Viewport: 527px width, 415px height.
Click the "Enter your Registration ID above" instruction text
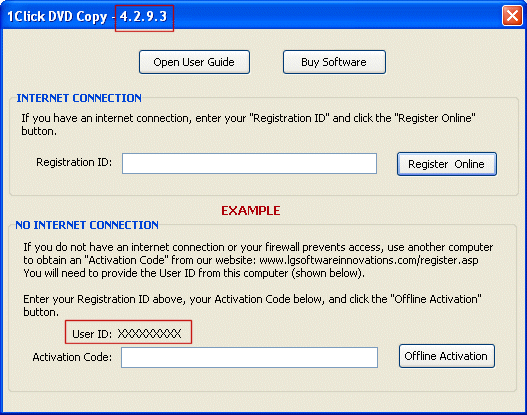point(252,305)
